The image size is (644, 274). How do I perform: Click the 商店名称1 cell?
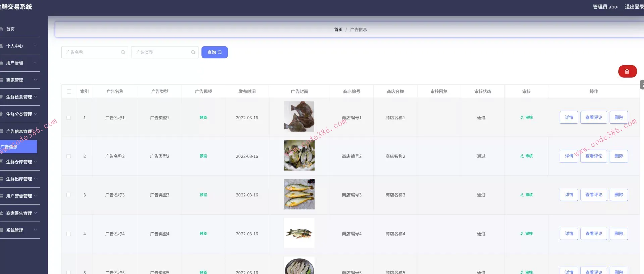point(395,118)
